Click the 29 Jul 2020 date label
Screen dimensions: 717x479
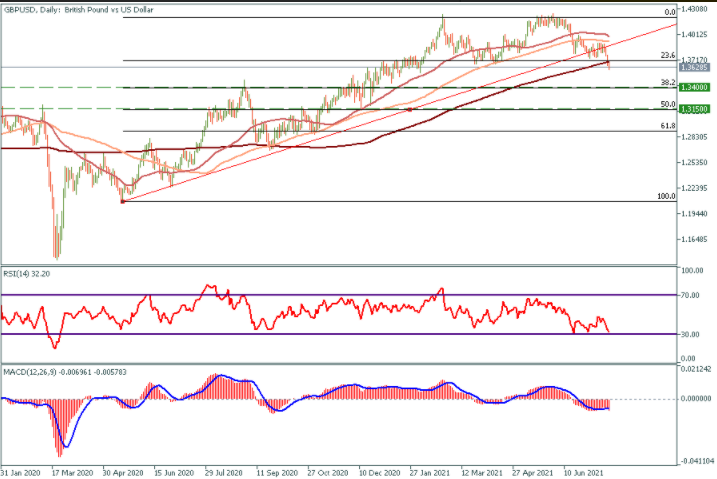224,473
